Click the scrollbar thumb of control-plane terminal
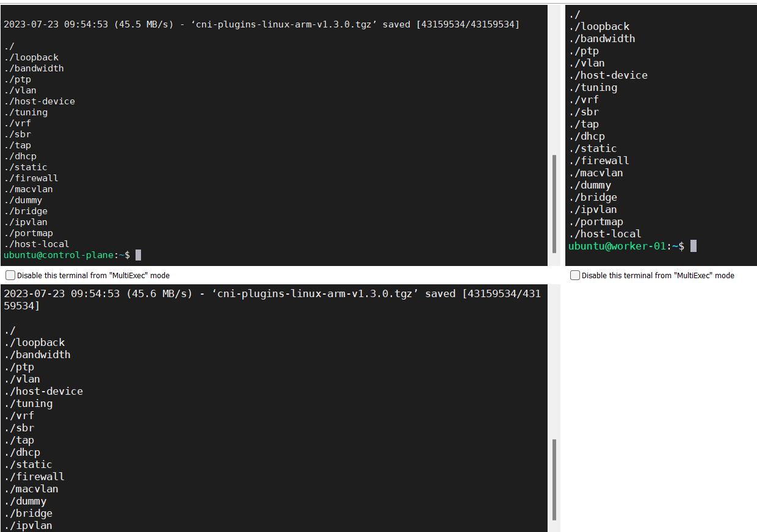757x532 pixels. coord(554,203)
